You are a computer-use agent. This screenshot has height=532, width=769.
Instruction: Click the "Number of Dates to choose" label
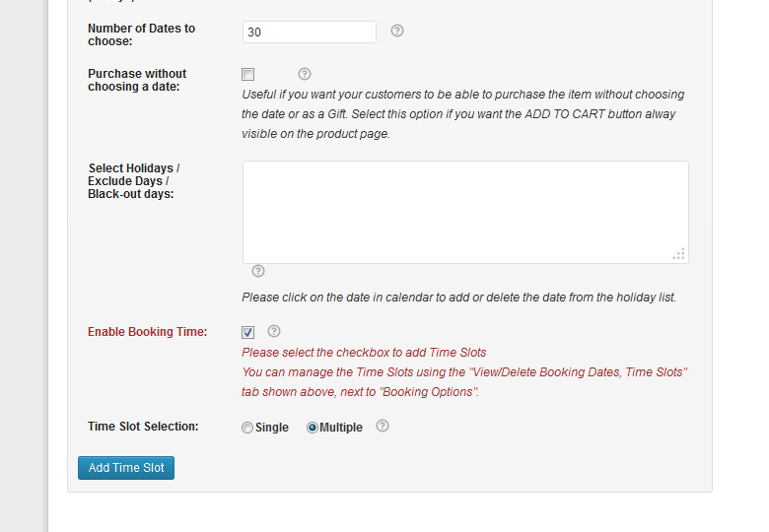coord(141,34)
